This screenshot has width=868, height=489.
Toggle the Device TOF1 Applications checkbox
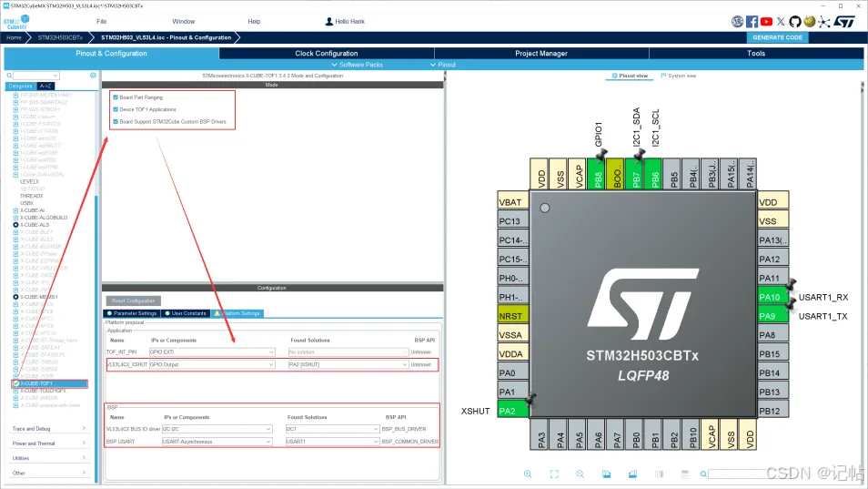pyautogui.click(x=115, y=109)
